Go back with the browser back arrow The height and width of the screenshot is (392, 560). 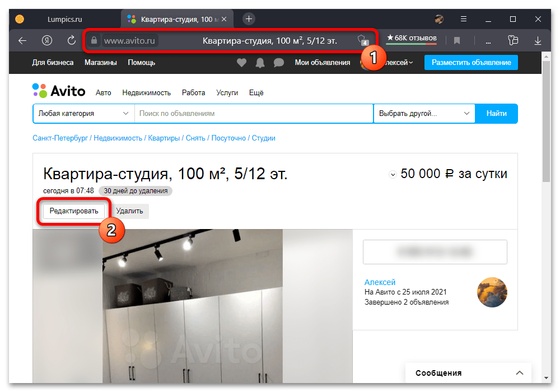pyautogui.click(x=22, y=41)
